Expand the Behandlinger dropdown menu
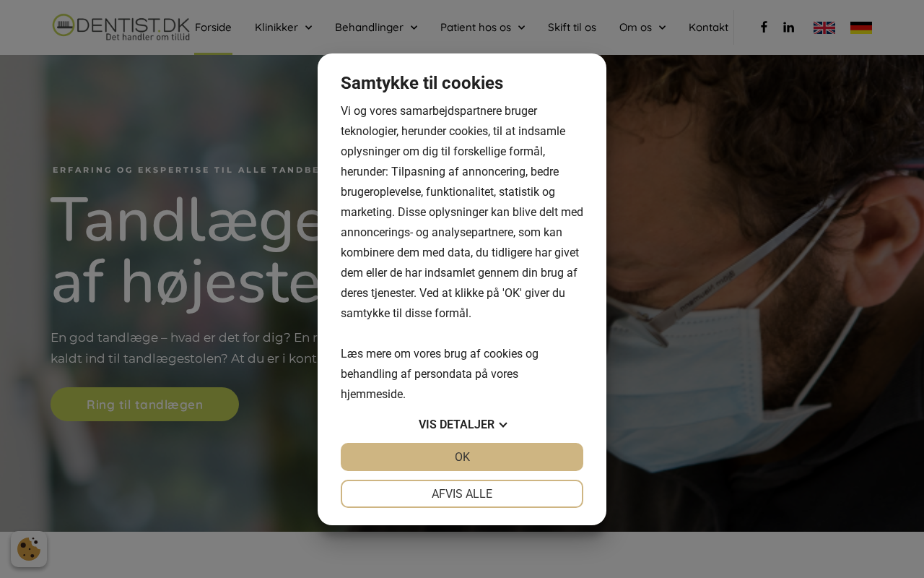Screen dimensions: 924x578 click(376, 27)
